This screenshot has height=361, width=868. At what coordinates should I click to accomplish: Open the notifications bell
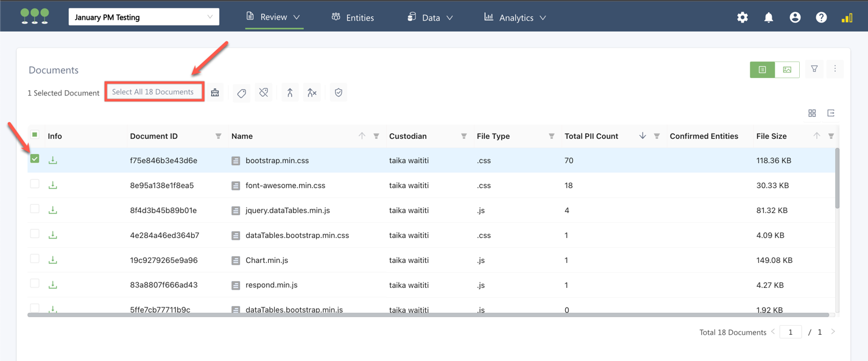pos(769,18)
